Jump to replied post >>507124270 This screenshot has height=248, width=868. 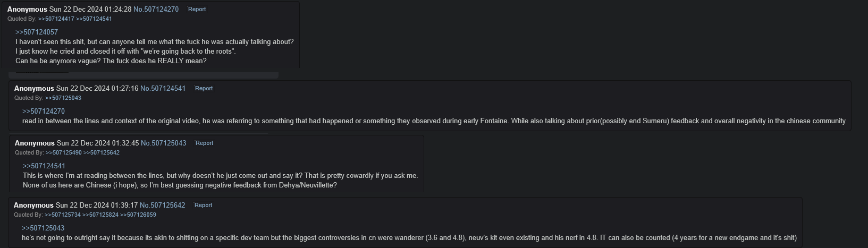pyautogui.click(x=44, y=112)
